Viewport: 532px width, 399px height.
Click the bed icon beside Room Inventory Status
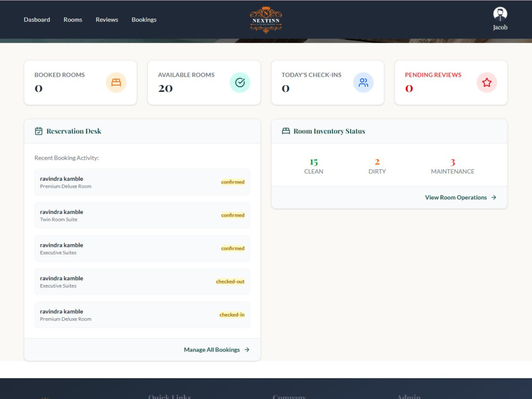pos(286,131)
